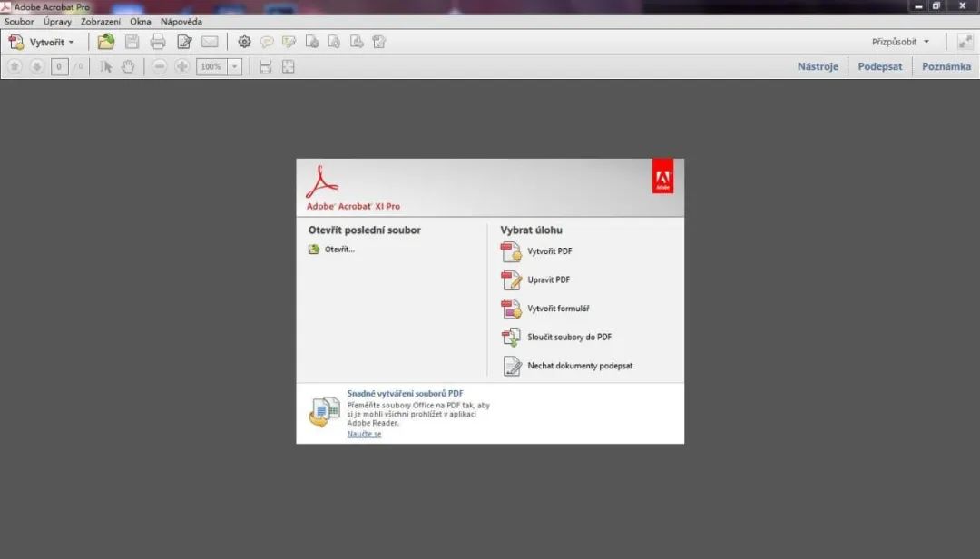This screenshot has height=559, width=980.
Task: Click the zoom in plus icon
Action: pyautogui.click(x=182, y=66)
